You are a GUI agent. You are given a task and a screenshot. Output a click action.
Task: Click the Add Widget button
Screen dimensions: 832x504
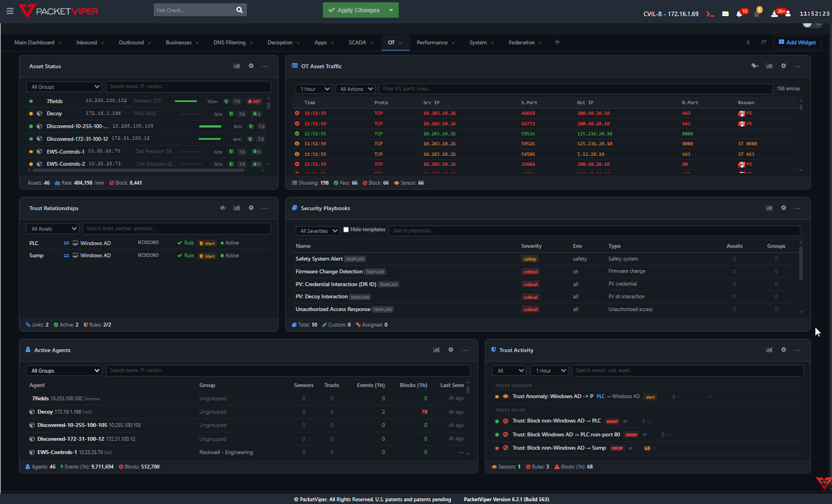797,42
